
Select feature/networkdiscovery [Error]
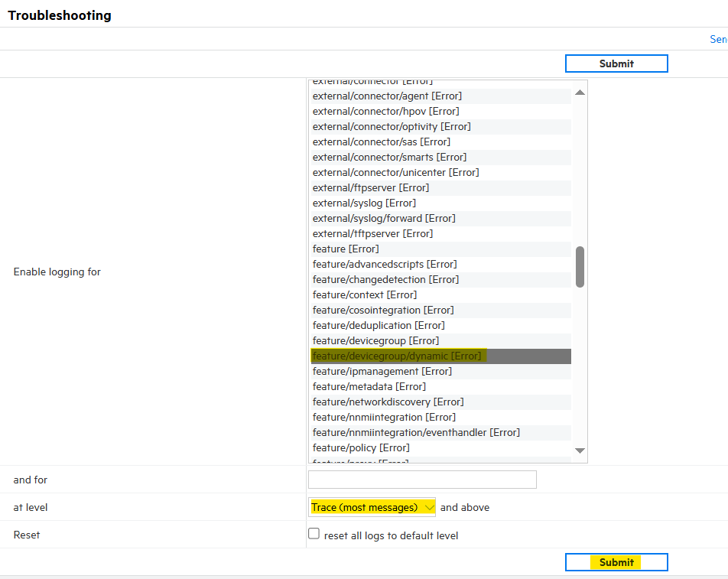pyautogui.click(x=440, y=402)
